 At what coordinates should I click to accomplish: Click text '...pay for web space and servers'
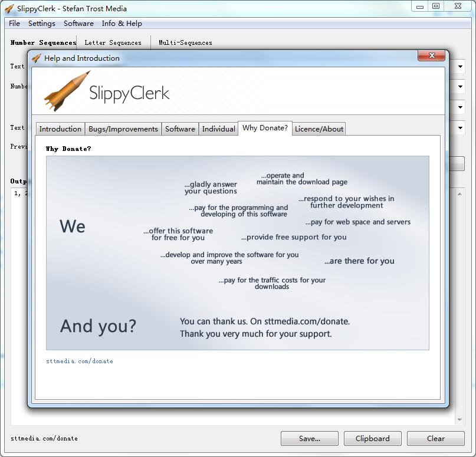pos(358,222)
